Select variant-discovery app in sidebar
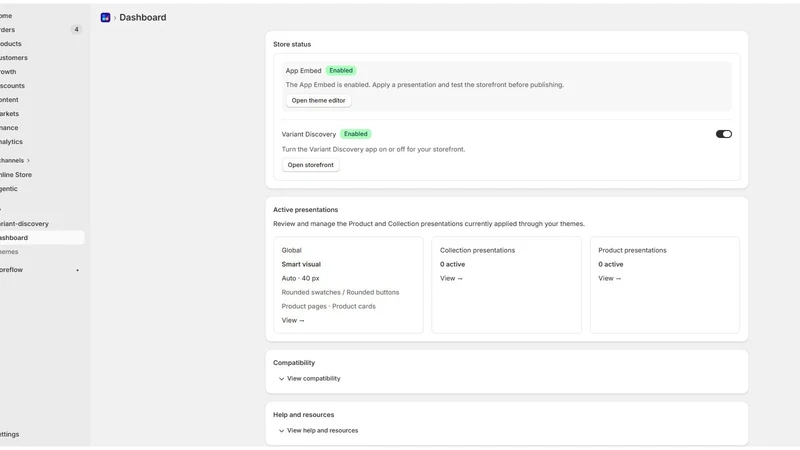800x450 pixels. (x=24, y=224)
